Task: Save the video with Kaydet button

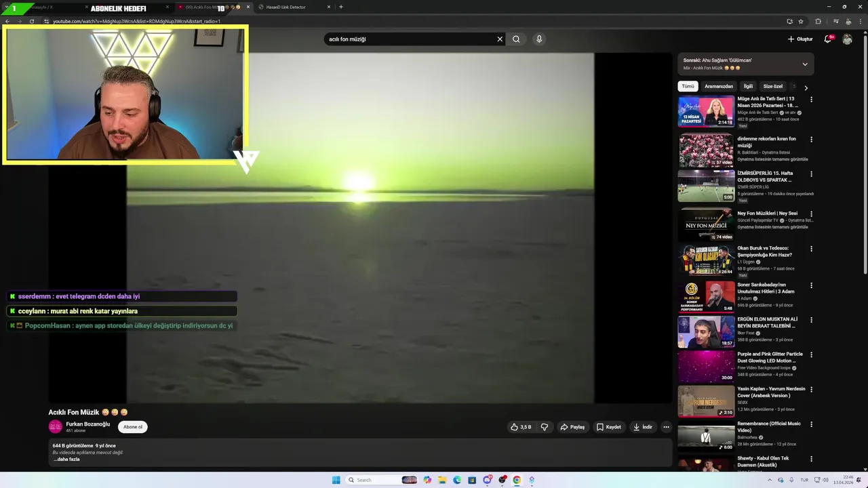Action: pos(608,427)
